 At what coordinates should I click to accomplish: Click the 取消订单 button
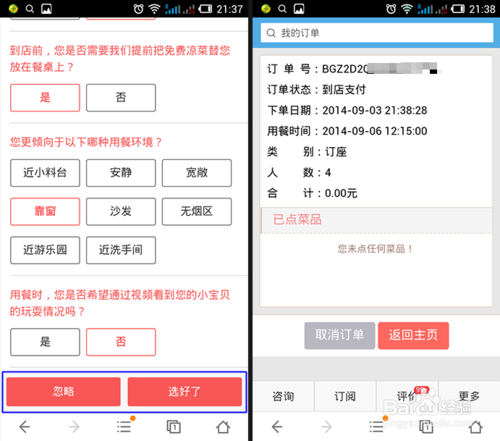pos(340,335)
